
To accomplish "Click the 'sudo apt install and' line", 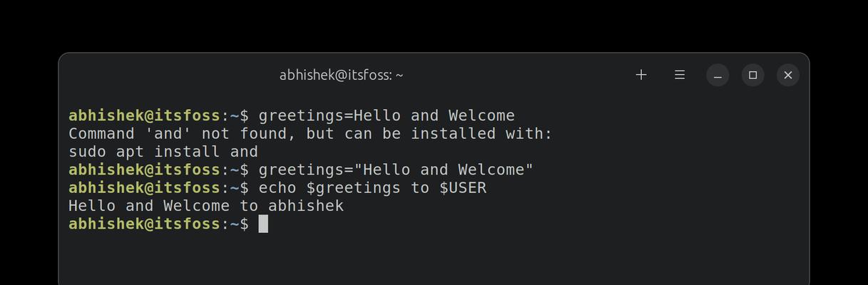I will (x=163, y=152).
